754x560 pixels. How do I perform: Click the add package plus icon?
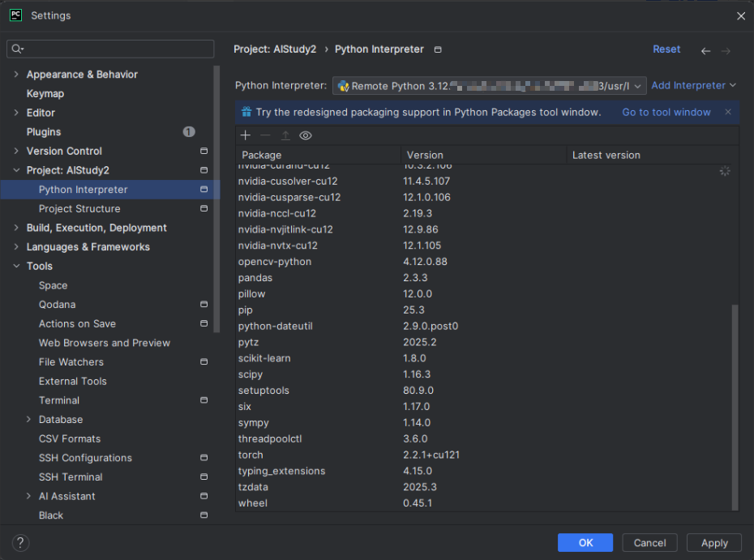(245, 135)
